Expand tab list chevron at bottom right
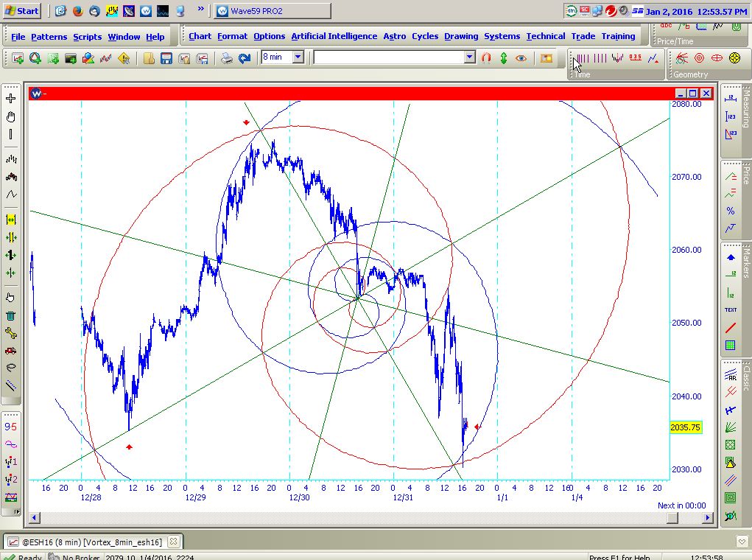This screenshot has height=560, width=752. tap(742, 542)
